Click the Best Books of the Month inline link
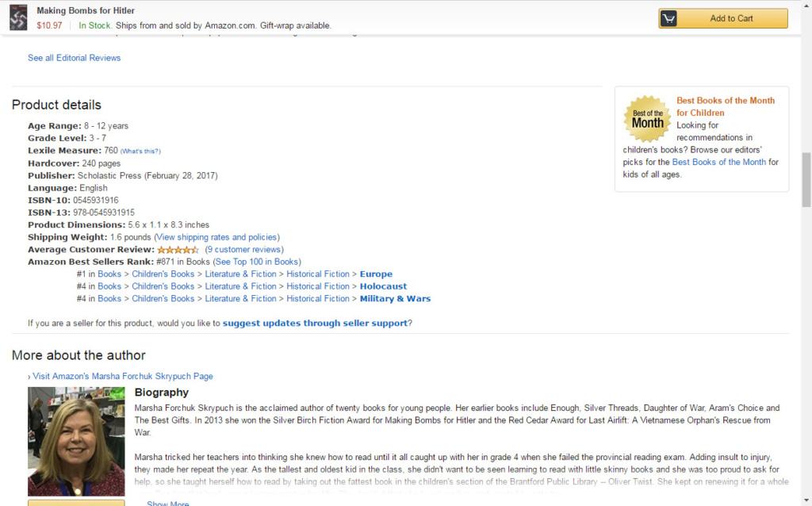 pos(718,162)
